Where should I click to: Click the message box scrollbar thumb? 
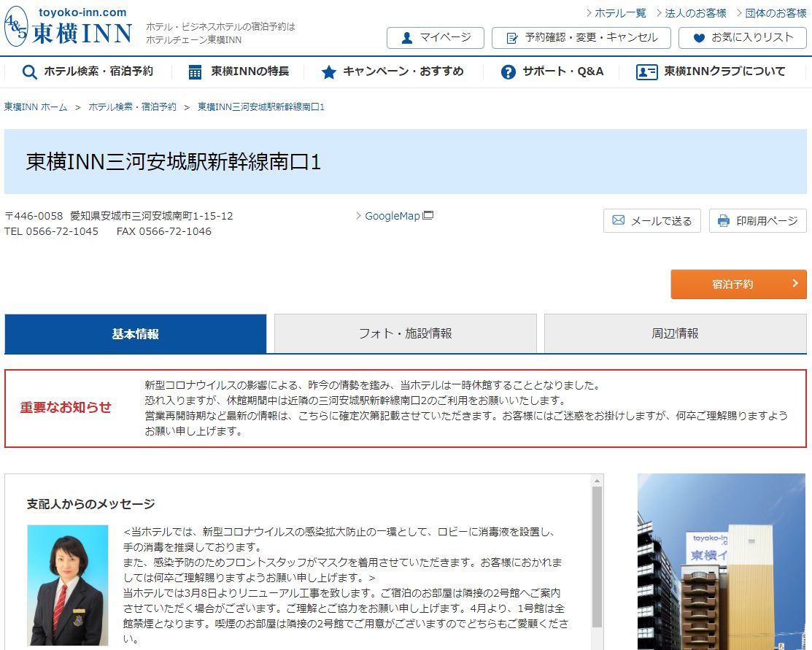597,557
